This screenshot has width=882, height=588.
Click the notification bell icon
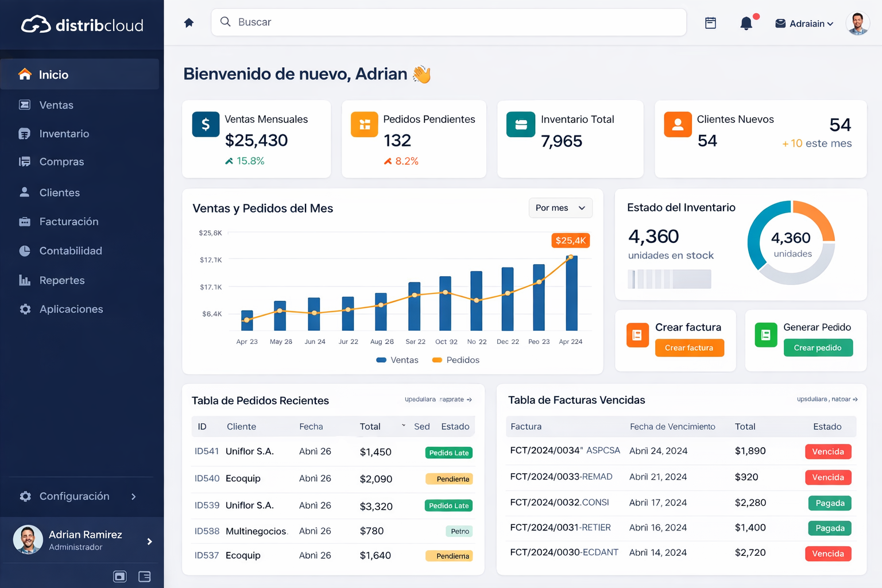[746, 23]
